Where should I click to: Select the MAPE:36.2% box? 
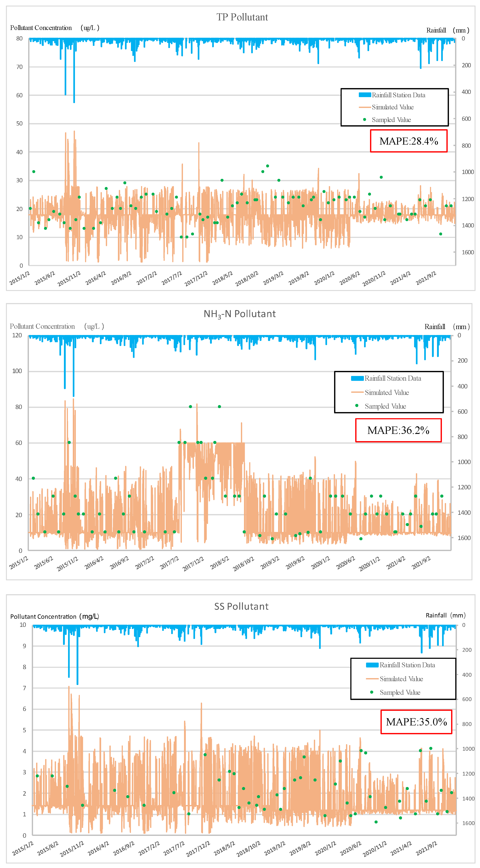tap(398, 430)
